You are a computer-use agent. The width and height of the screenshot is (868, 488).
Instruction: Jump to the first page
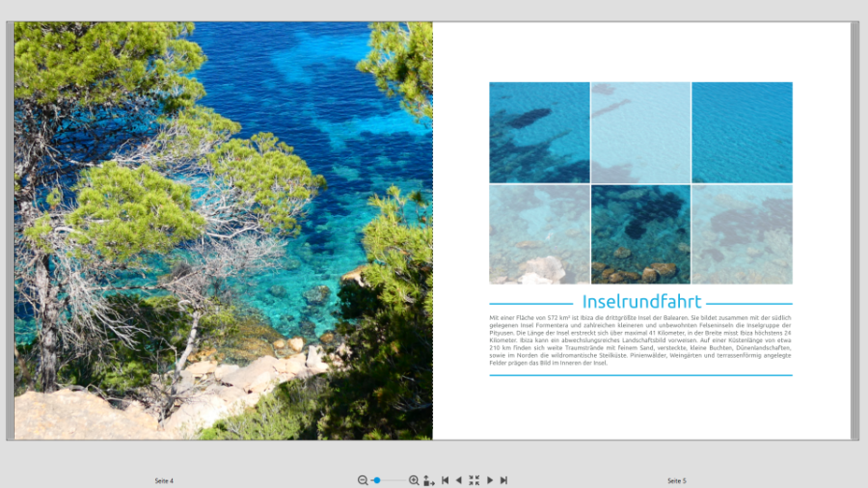pyautogui.click(x=445, y=480)
